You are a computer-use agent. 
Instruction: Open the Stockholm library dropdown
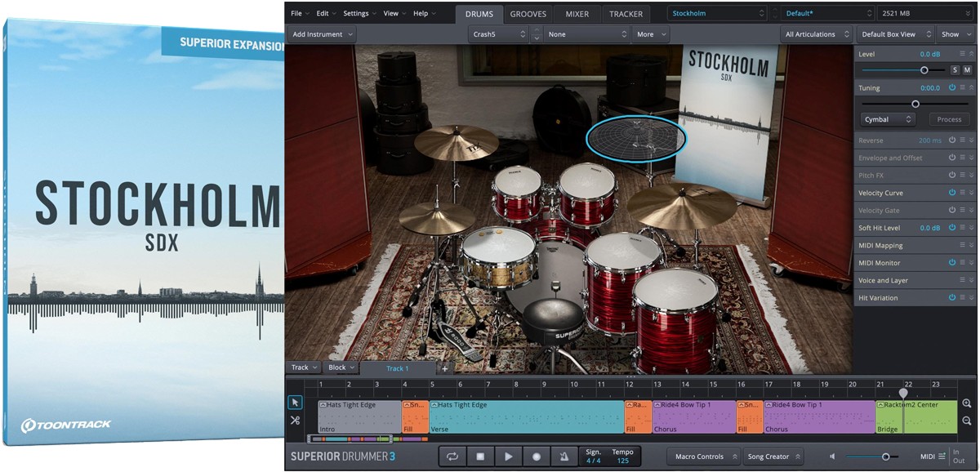717,14
